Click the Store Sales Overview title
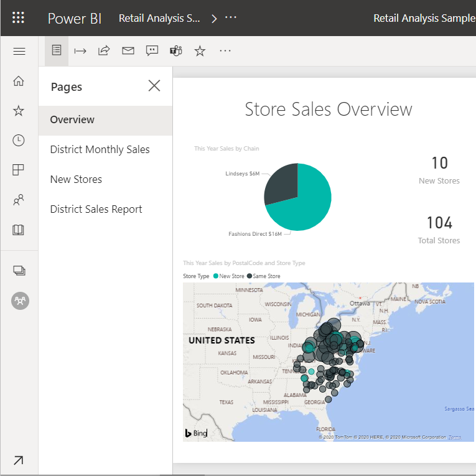This screenshot has width=476, height=476. pyautogui.click(x=329, y=110)
